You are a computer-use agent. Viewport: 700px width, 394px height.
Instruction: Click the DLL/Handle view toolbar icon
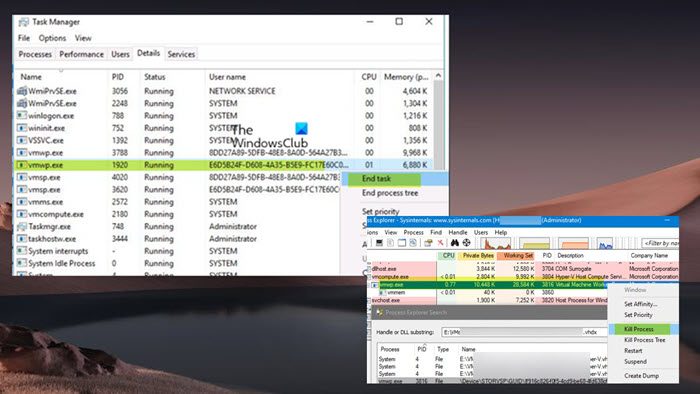click(413, 243)
